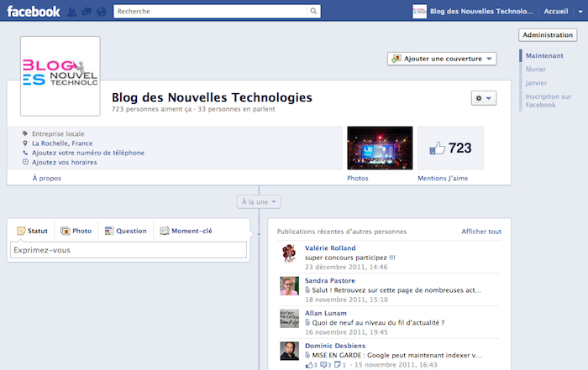Click the Photos label link
The width and height of the screenshot is (588, 370).
tap(357, 178)
